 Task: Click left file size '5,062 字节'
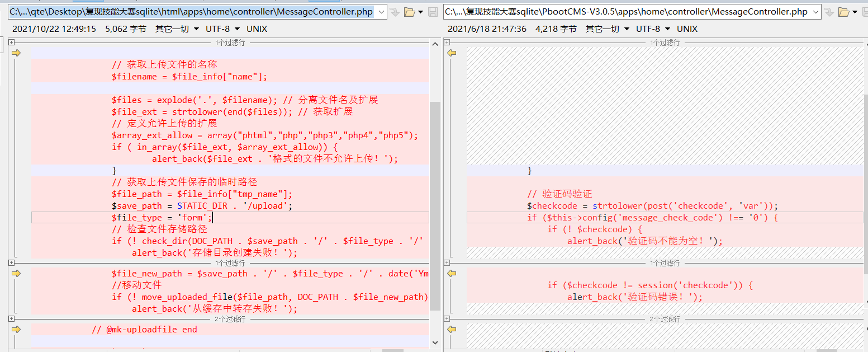pyautogui.click(x=126, y=29)
